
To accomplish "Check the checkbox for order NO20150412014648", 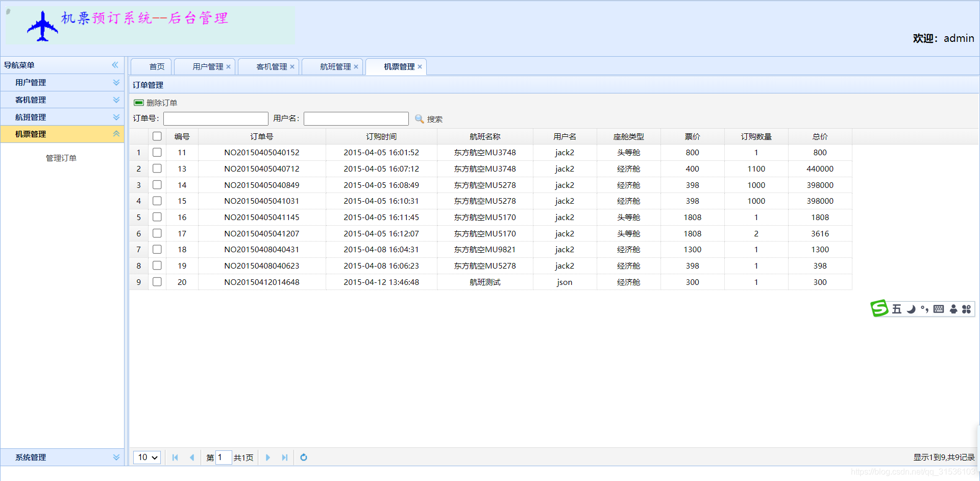I will [157, 281].
